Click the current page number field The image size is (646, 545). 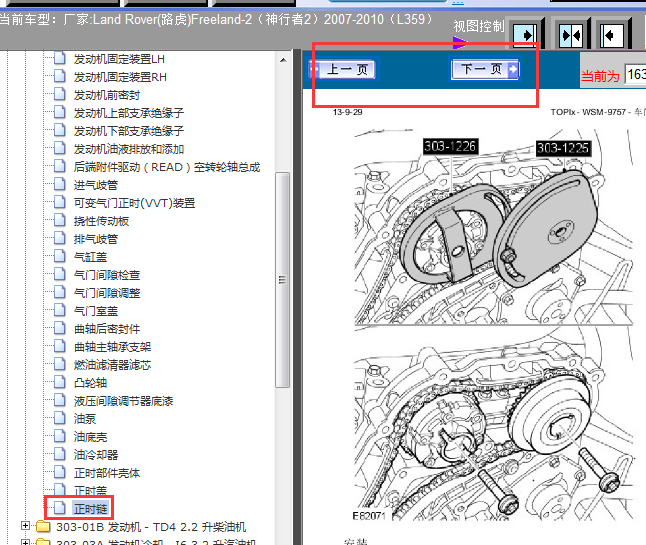click(635, 75)
